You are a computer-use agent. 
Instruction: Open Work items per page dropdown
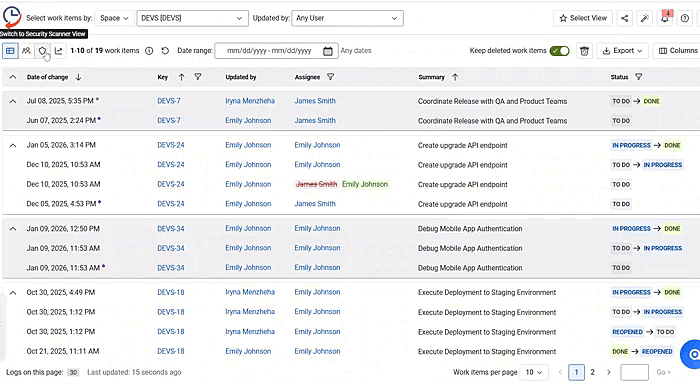tap(534, 372)
